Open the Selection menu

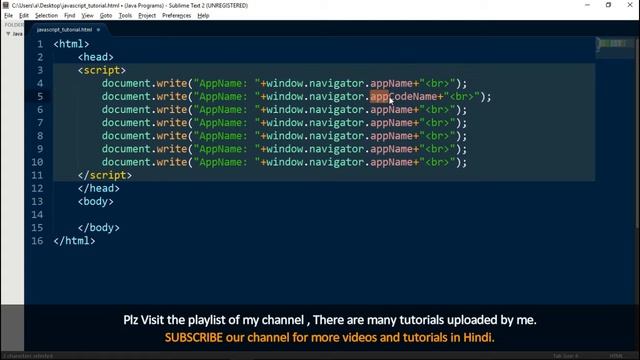[46, 16]
